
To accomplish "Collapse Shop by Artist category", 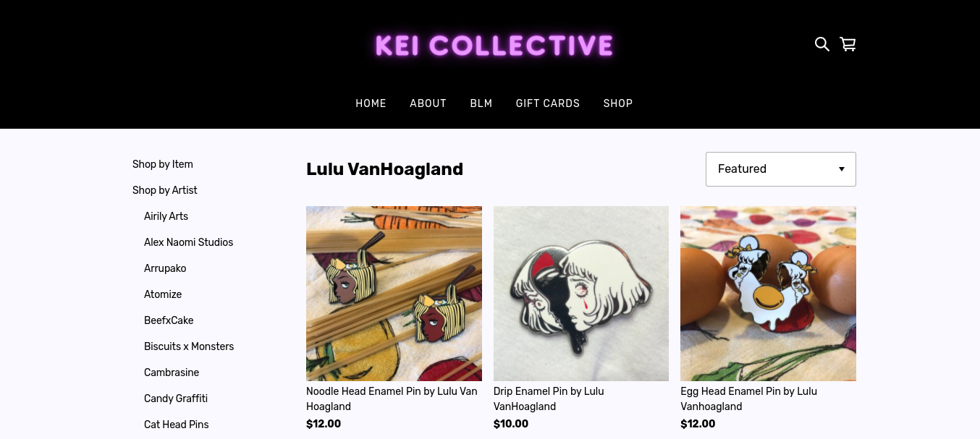I will coord(165,190).
